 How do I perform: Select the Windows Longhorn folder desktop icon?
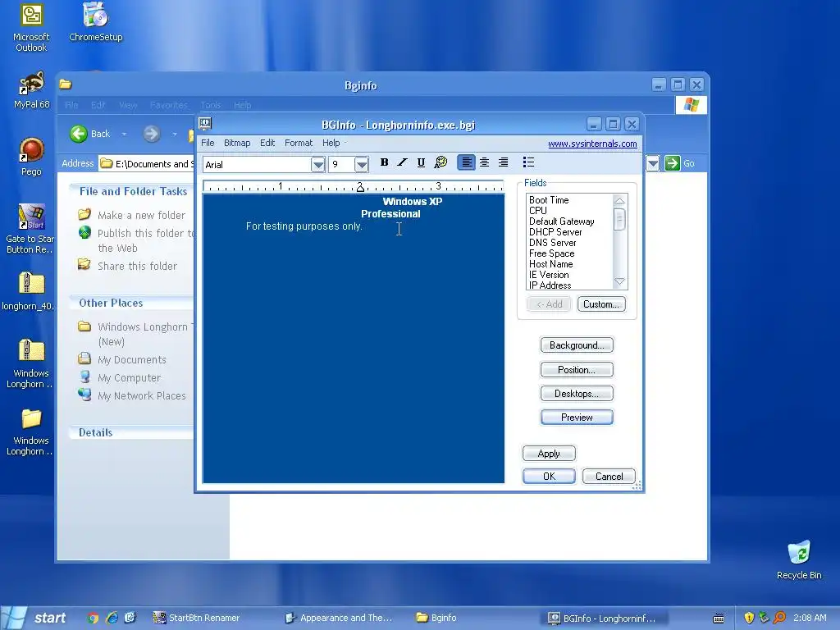pyautogui.click(x=31, y=431)
